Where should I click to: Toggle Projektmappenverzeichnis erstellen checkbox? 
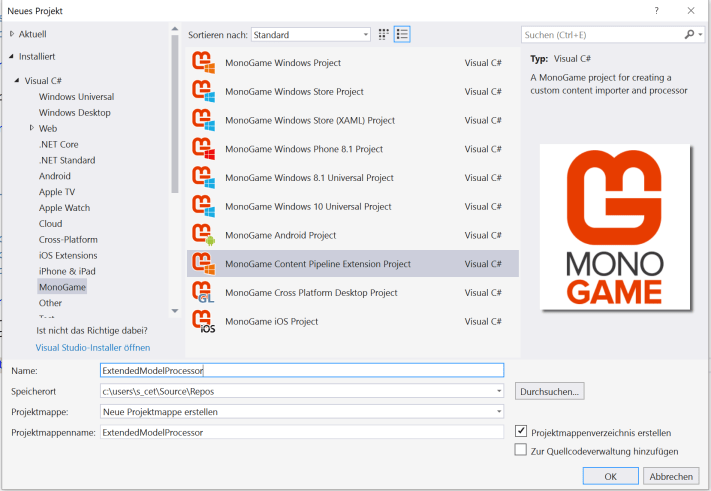click(521, 431)
